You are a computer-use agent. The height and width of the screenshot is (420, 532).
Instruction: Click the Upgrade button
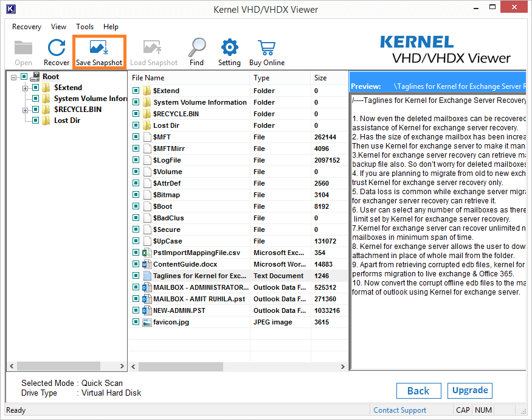point(470,390)
